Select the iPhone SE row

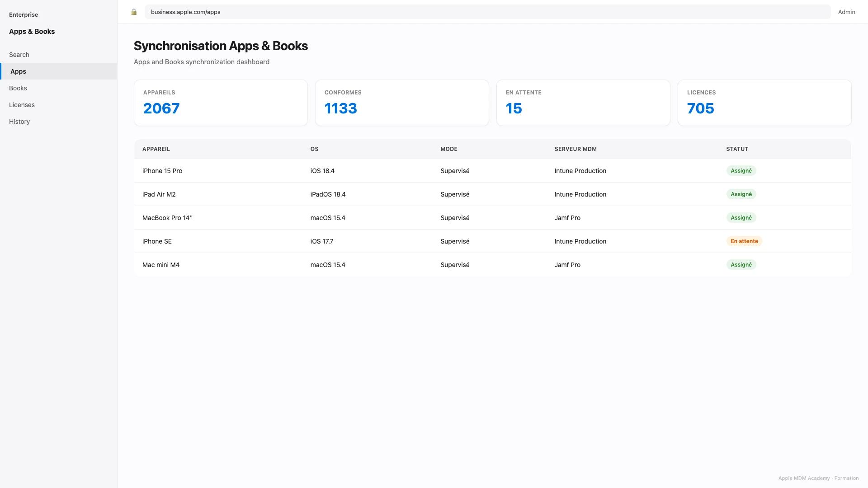pyautogui.click(x=493, y=241)
